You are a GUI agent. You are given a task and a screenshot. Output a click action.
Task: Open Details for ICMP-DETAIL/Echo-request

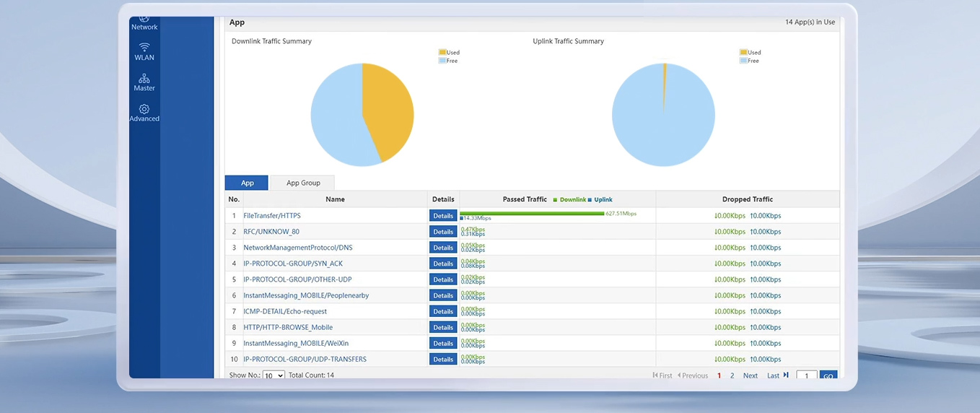click(x=443, y=311)
